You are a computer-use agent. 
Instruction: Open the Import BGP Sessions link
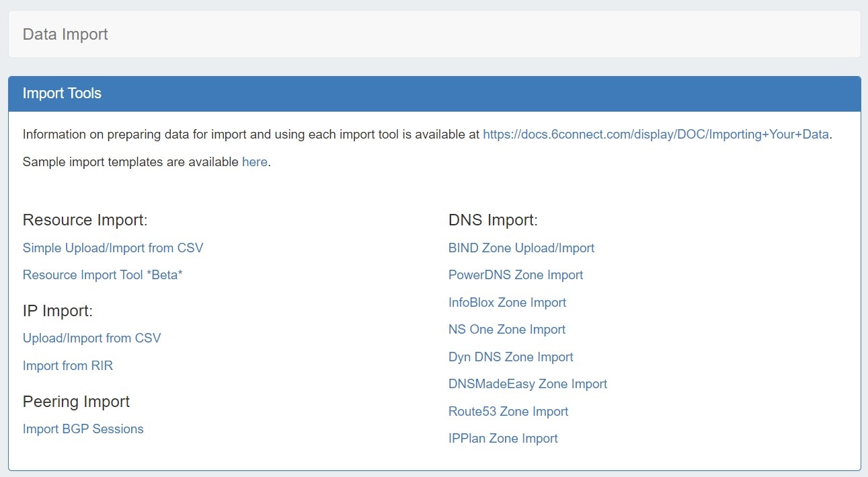83,429
